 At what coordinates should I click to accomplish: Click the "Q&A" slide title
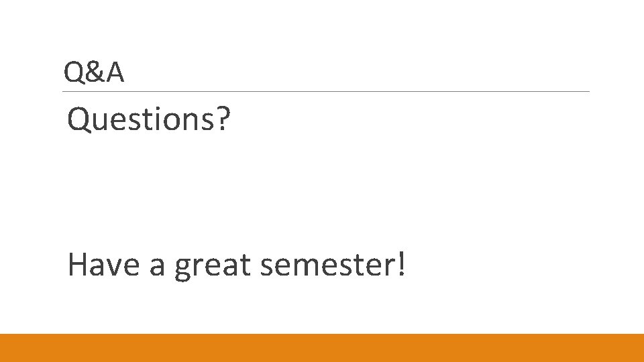pos(94,73)
